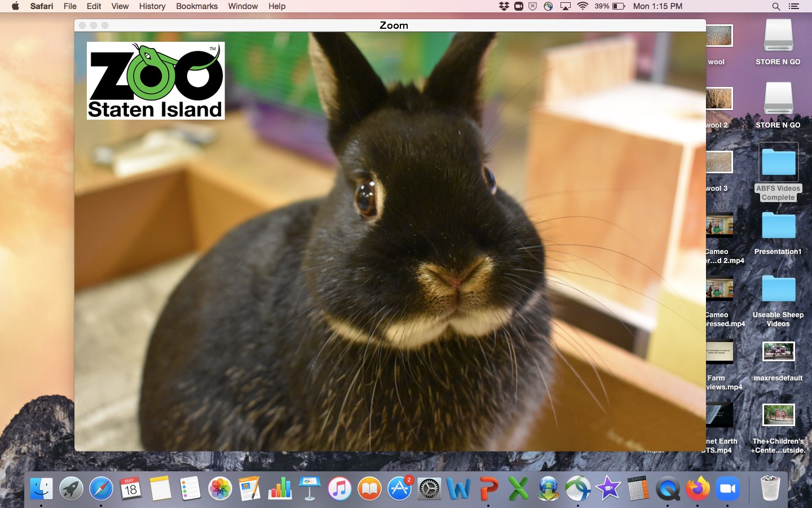Open the Apple menu
The image size is (812, 508).
15,6
